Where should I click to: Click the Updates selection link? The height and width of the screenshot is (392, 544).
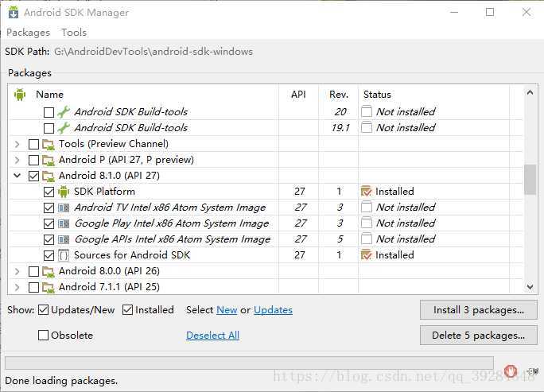click(x=273, y=310)
